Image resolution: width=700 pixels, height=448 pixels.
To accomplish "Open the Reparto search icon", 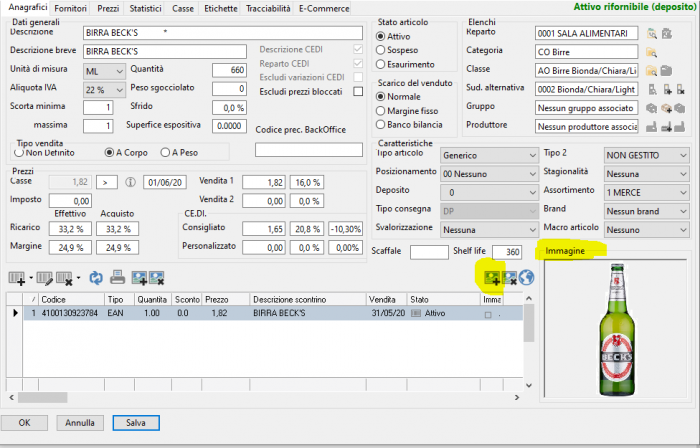I will coord(651,33).
